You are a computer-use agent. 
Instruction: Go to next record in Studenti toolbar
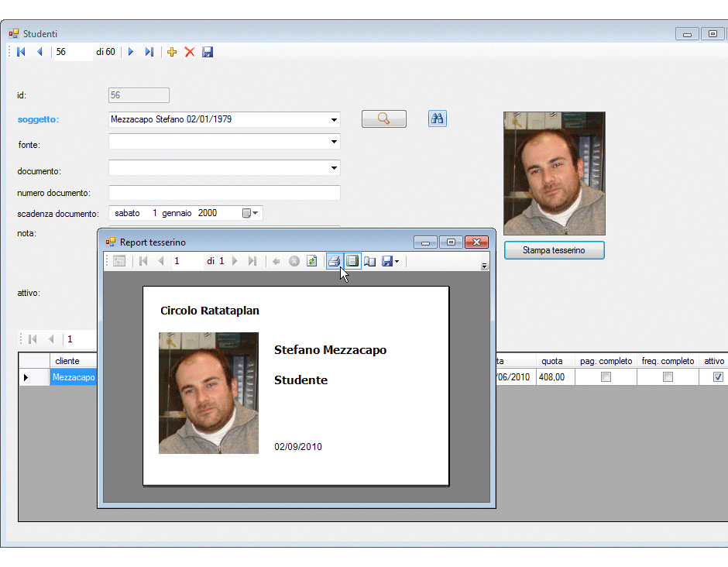tap(131, 52)
